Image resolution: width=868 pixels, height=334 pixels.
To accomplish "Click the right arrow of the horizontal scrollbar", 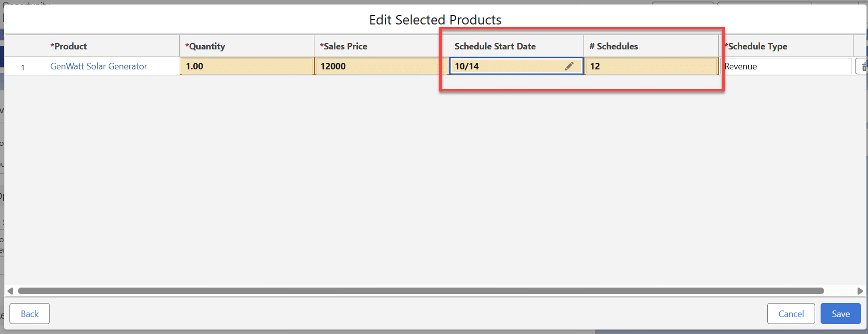I will point(860,291).
